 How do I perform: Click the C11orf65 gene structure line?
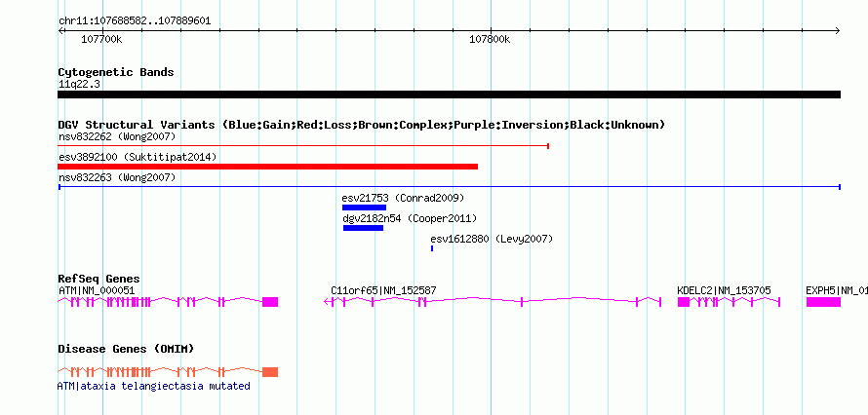click(493, 302)
